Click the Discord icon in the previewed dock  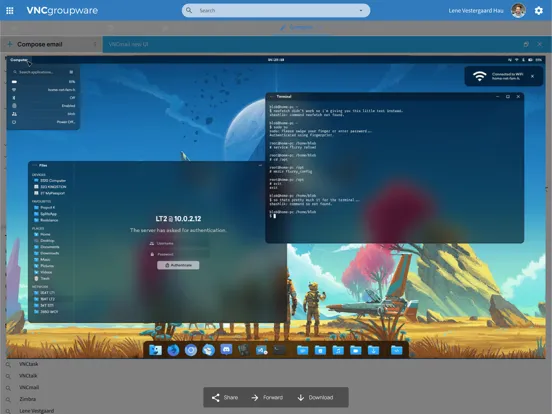(x=226, y=350)
